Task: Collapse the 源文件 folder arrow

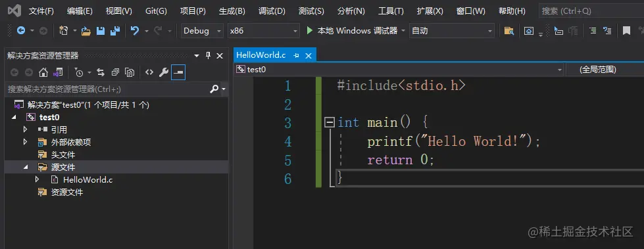Action: [26, 168]
